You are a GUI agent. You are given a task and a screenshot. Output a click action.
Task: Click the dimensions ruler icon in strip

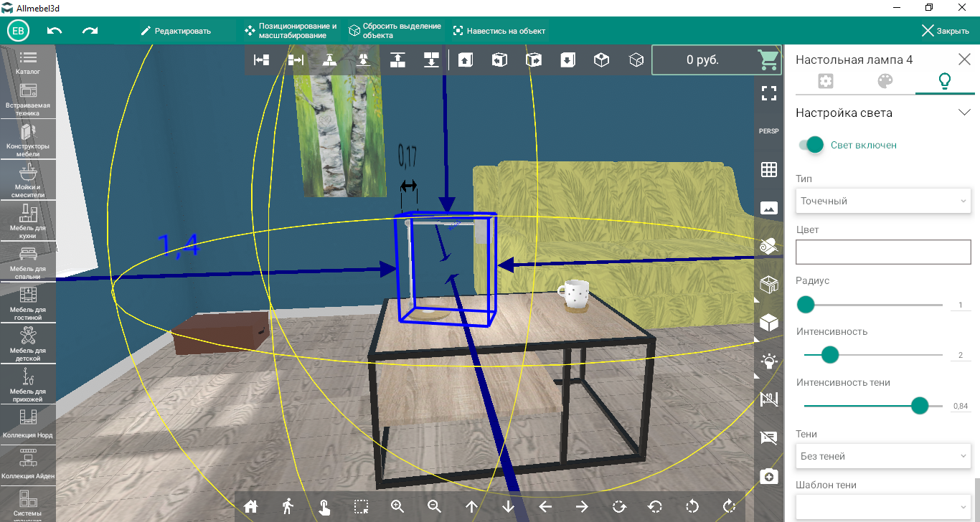pos(769,399)
